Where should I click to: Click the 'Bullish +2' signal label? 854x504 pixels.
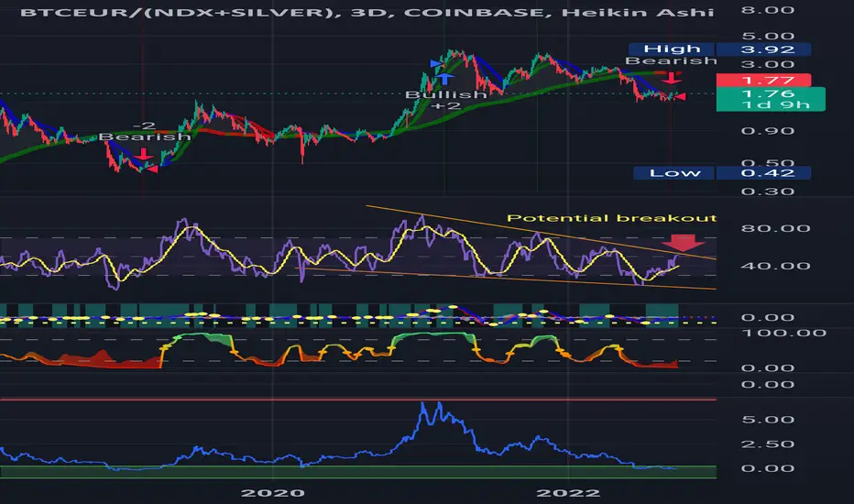(446, 100)
